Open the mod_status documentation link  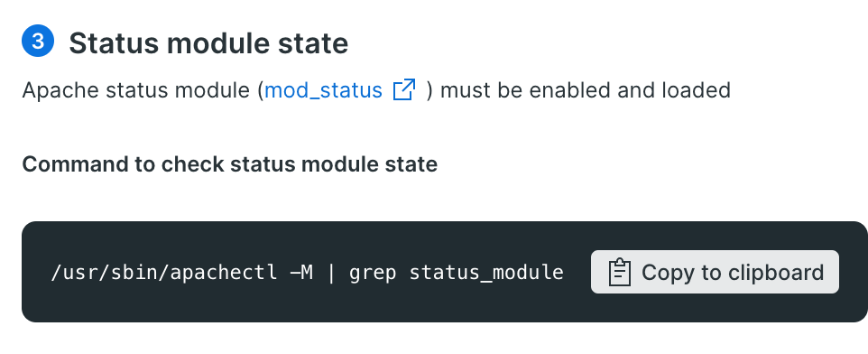(x=323, y=89)
